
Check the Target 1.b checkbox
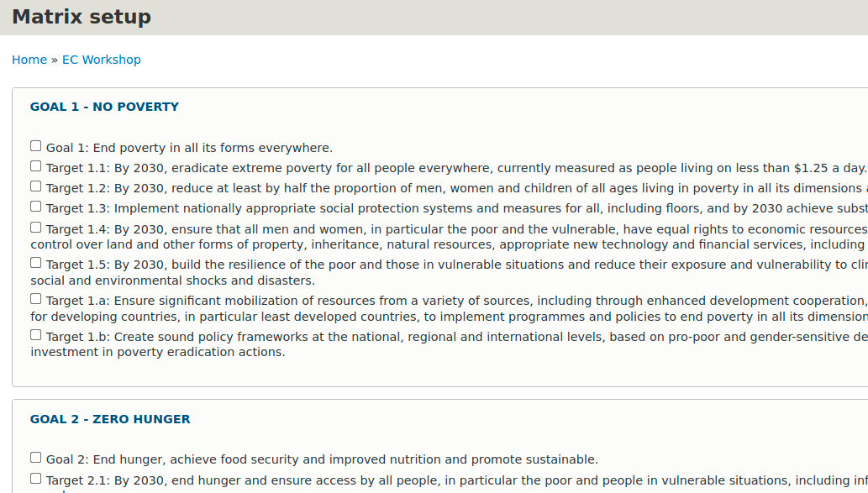tap(36, 335)
